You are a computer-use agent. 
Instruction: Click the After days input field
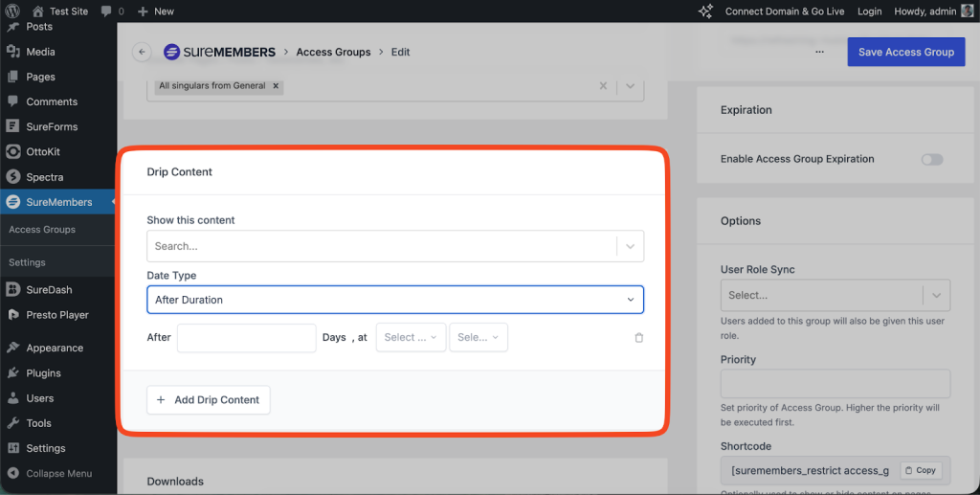click(246, 338)
